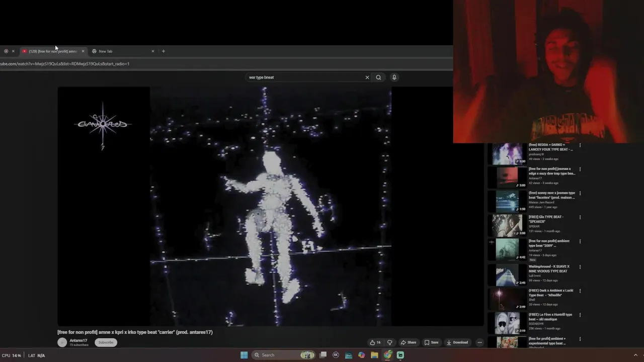The height and width of the screenshot is (362, 644).
Task: Open the Copilot taskbar icon
Action: (361, 355)
